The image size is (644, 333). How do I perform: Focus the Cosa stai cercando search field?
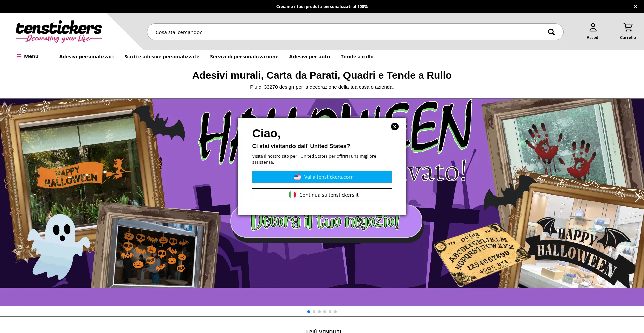pyautogui.click(x=345, y=32)
